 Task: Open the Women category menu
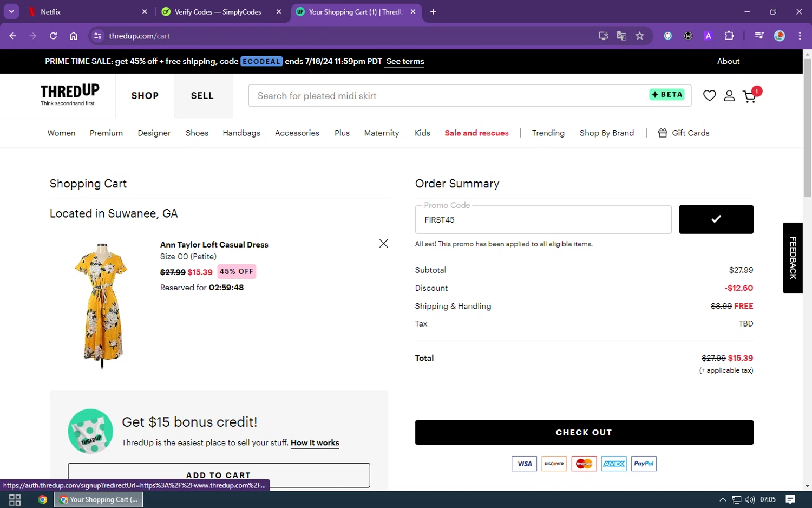[x=61, y=133]
